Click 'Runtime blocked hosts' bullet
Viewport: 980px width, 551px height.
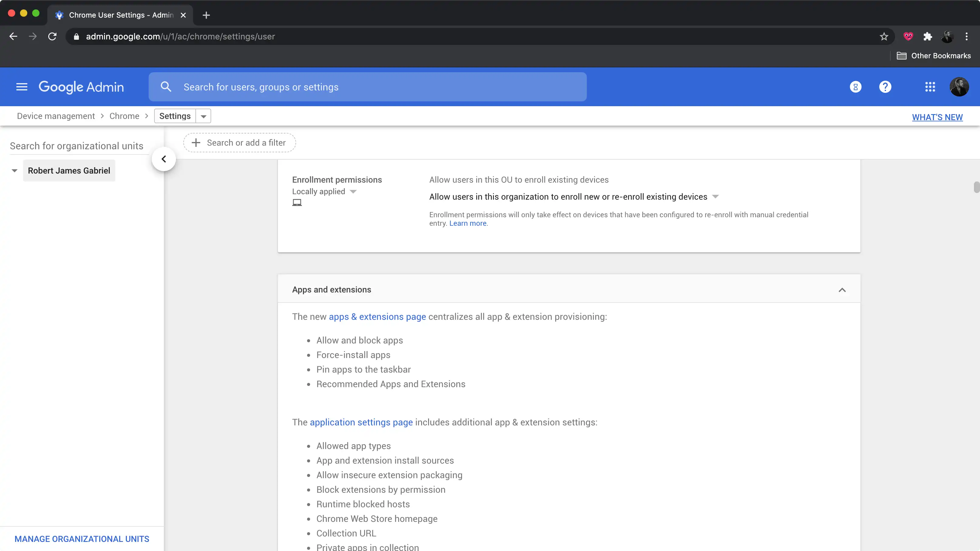click(363, 504)
